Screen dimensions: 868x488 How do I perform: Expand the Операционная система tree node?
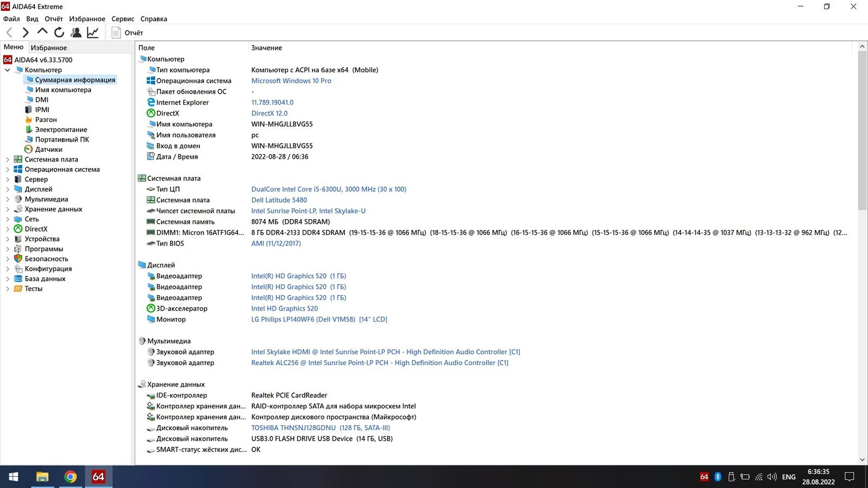[8, 169]
